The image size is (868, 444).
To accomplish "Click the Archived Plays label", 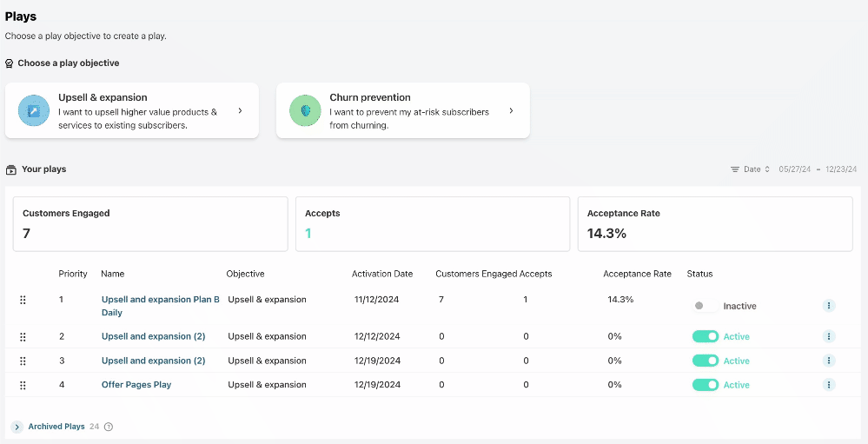I will [x=56, y=427].
